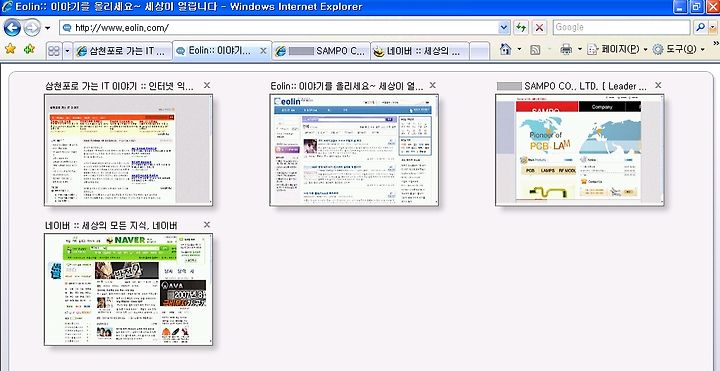Viewport: 720px width, 371px height.
Task: Click the Back navigation arrow
Action: click(12, 28)
